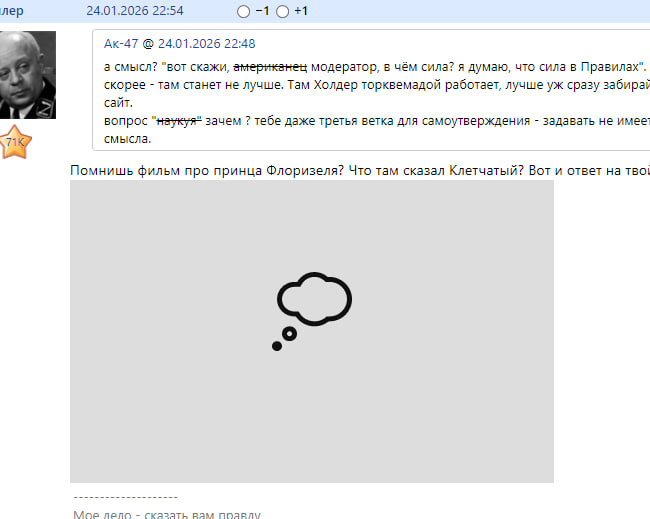Open the post timestamp 24.01.2026 22:54
This screenshot has height=519, width=650.
135,11
